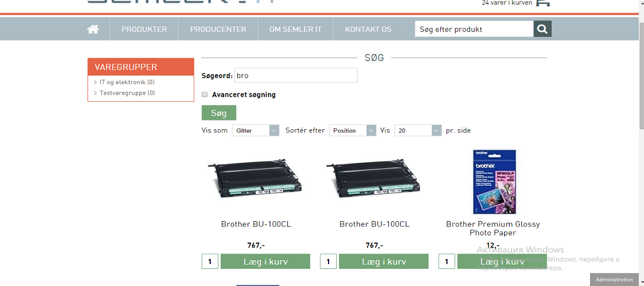Click the quantity field for Glossy Photo Paper
644x286 pixels.
tap(447, 262)
